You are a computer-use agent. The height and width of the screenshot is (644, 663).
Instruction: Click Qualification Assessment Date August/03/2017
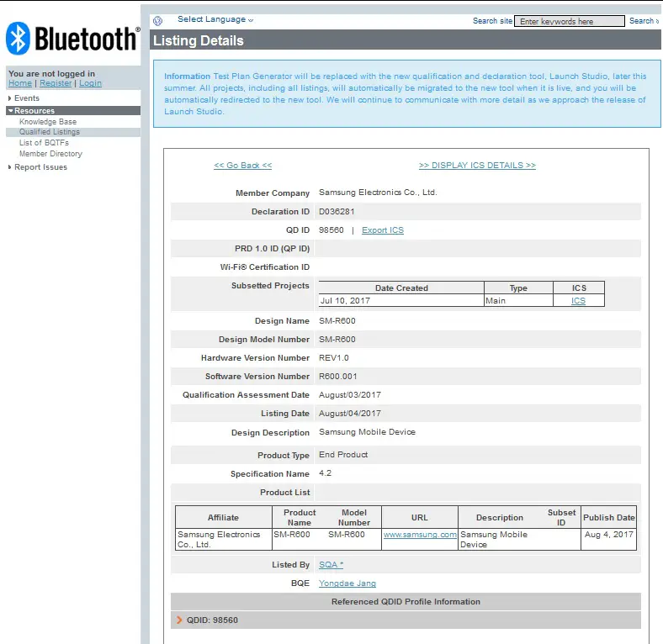(x=350, y=395)
